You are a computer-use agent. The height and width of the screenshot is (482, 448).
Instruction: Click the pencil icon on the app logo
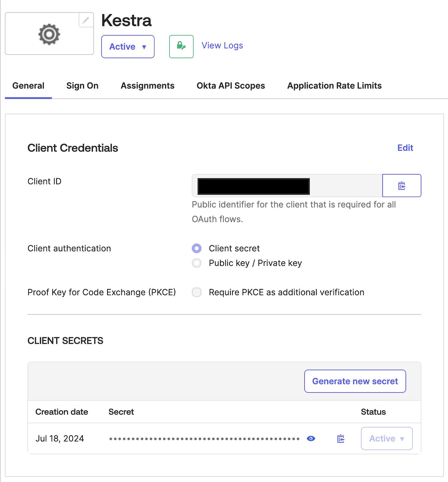click(86, 20)
